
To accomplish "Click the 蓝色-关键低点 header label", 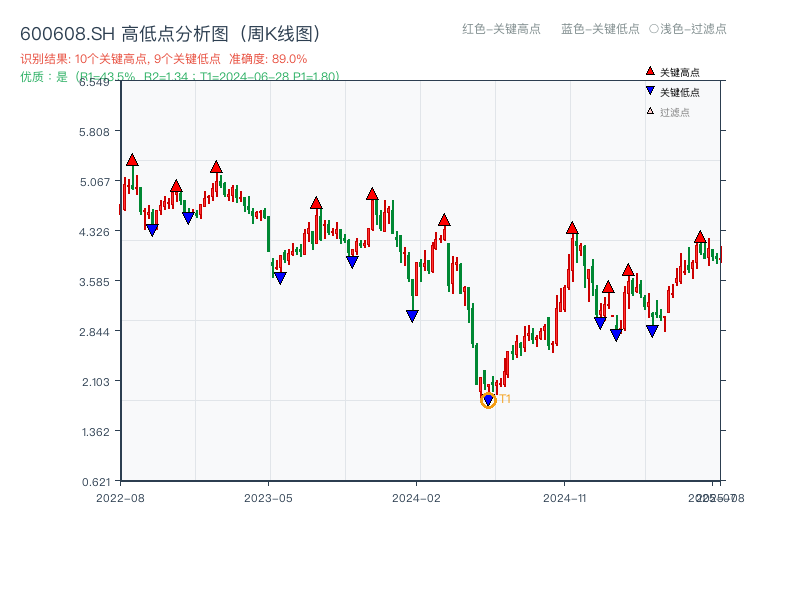I will [x=600, y=29].
